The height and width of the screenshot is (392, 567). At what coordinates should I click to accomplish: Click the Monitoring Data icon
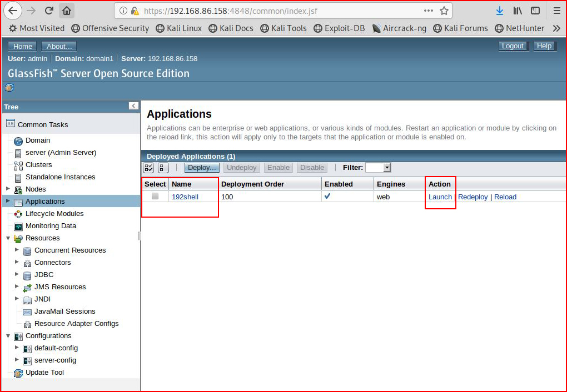coord(18,227)
